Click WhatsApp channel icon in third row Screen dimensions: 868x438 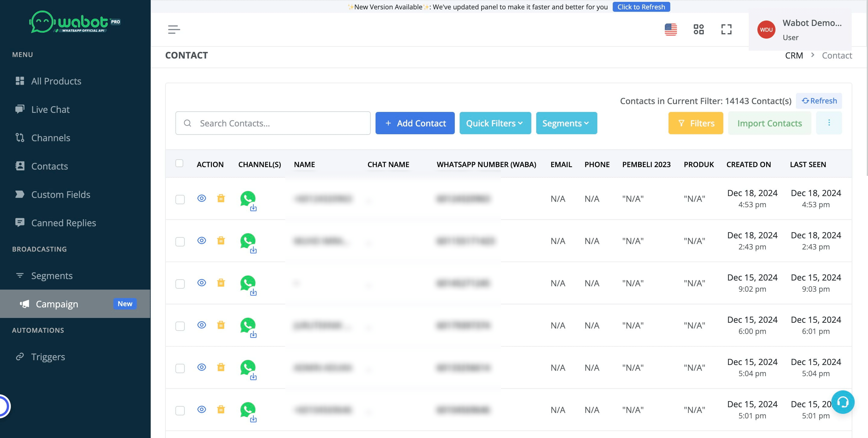pyautogui.click(x=248, y=283)
